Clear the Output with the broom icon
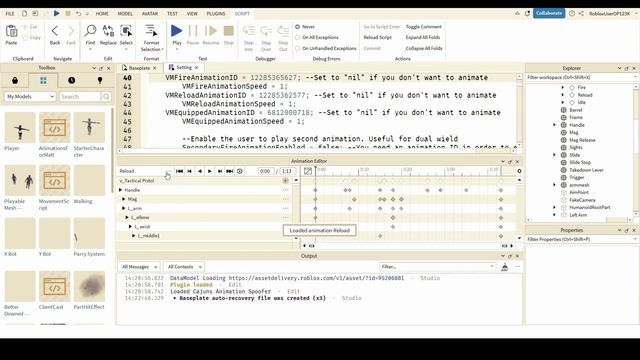 (504, 267)
